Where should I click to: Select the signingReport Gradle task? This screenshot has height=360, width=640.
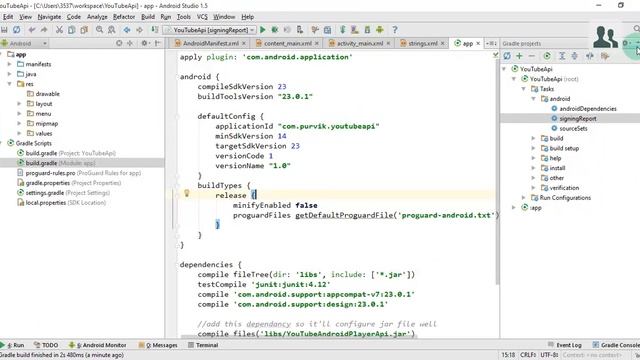tap(578, 118)
